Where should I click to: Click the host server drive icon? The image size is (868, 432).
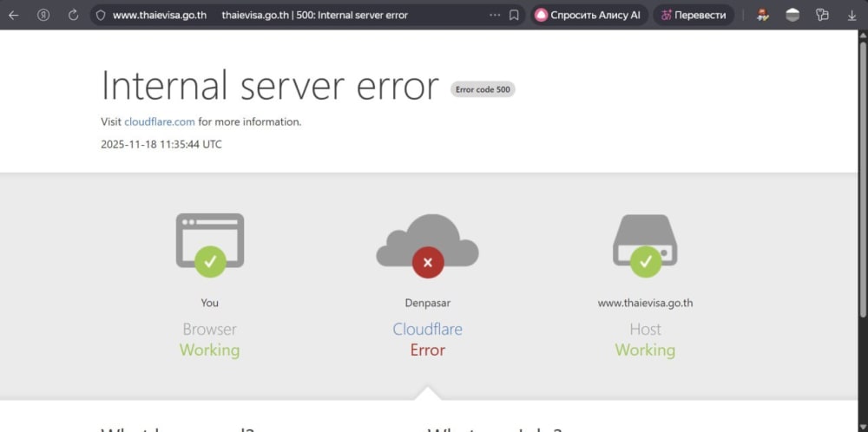[x=646, y=245]
